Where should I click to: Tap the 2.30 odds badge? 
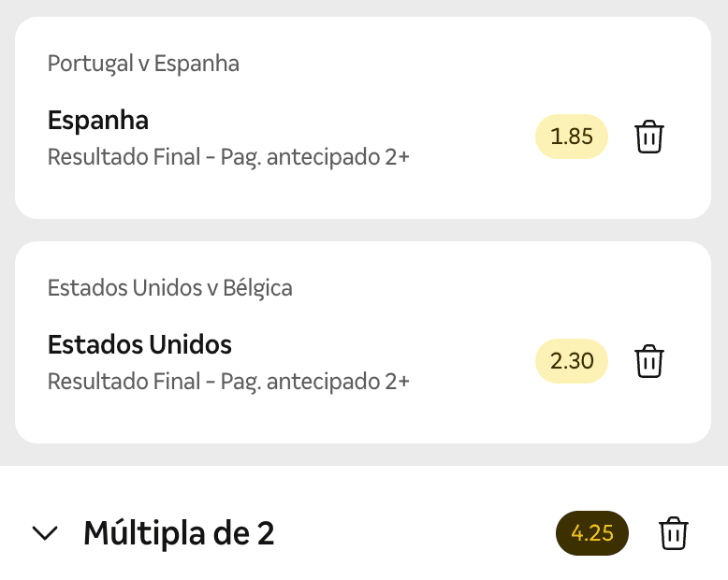(572, 361)
